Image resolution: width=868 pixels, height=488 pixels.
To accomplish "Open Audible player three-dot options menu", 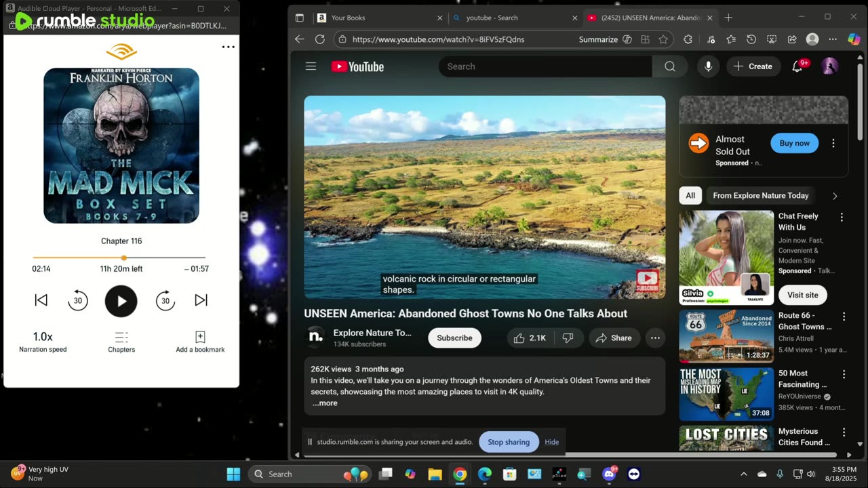I will pyautogui.click(x=229, y=47).
